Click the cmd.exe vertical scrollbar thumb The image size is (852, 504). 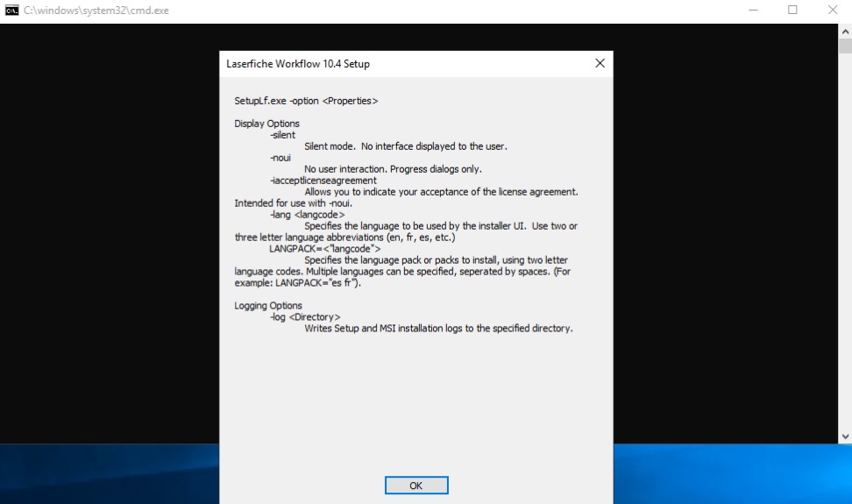pyautogui.click(x=845, y=46)
